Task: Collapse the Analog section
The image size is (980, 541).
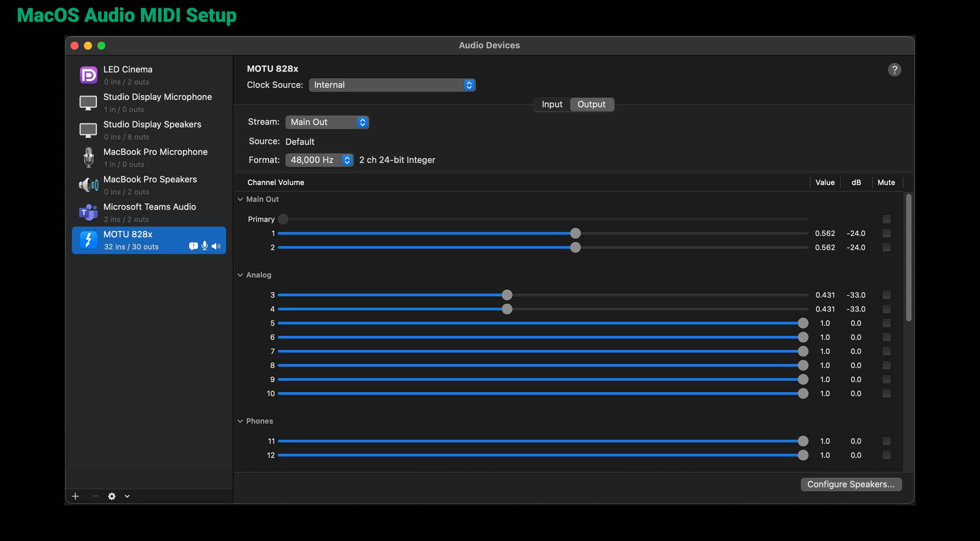Action: [x=240, y=275]
